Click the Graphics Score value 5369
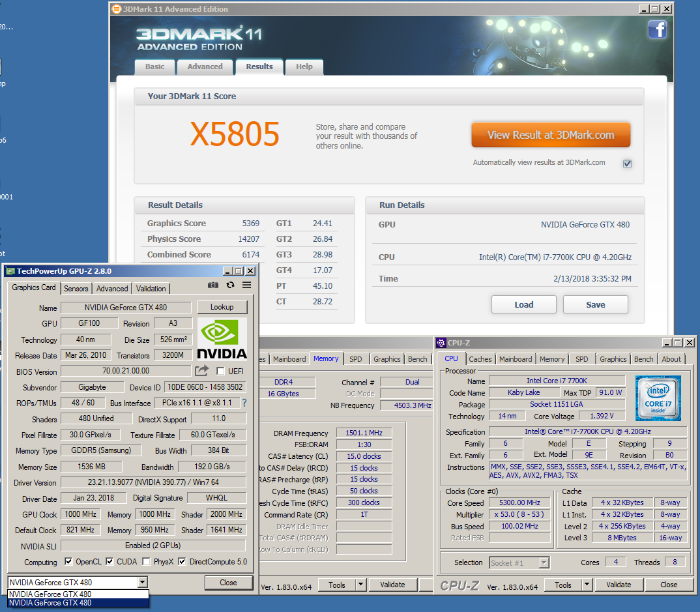 pos(250,223)
